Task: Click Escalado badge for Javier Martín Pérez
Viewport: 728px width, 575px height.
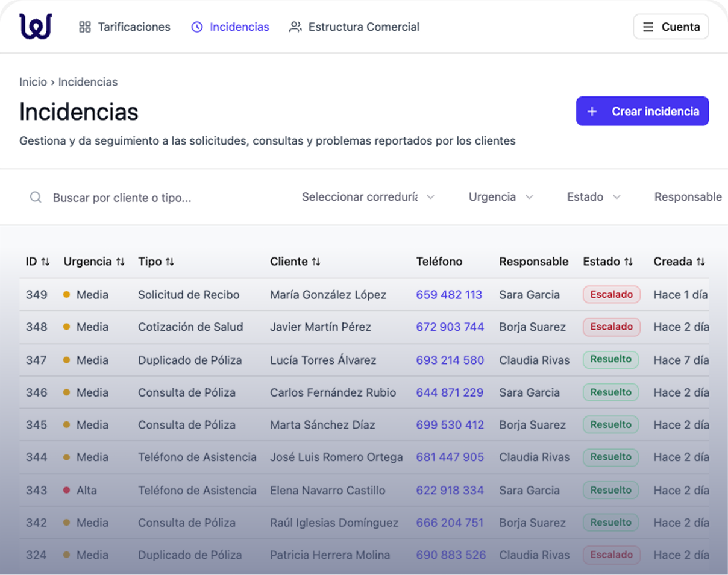Action: click(612, 327)
